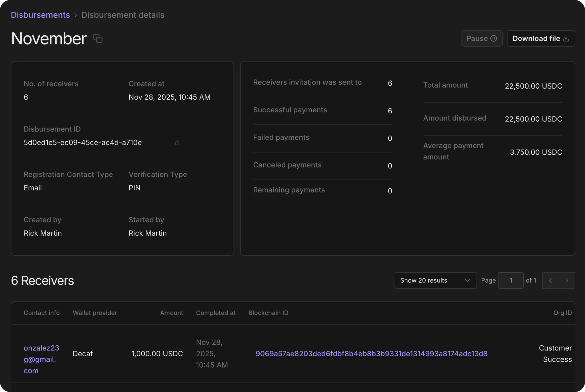Click the Contact info column header
This screenshot has width=585, height=392.
(42, 313)
